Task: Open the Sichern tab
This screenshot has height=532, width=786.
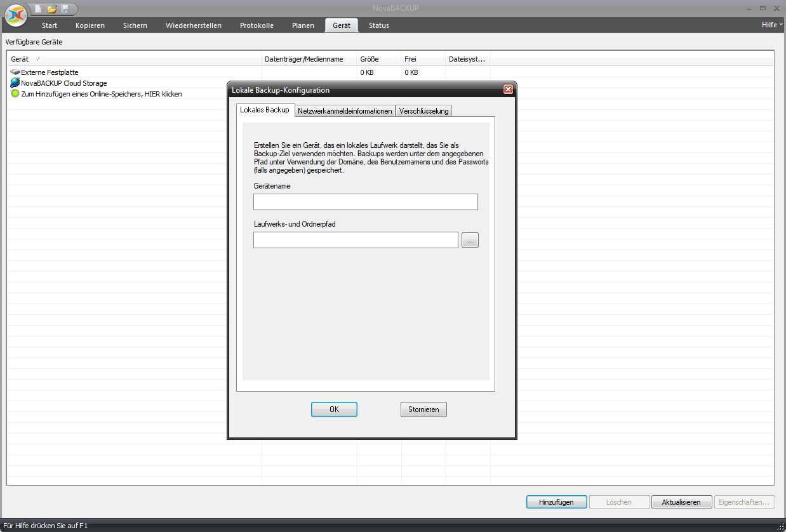Action: tap(135, 25)
